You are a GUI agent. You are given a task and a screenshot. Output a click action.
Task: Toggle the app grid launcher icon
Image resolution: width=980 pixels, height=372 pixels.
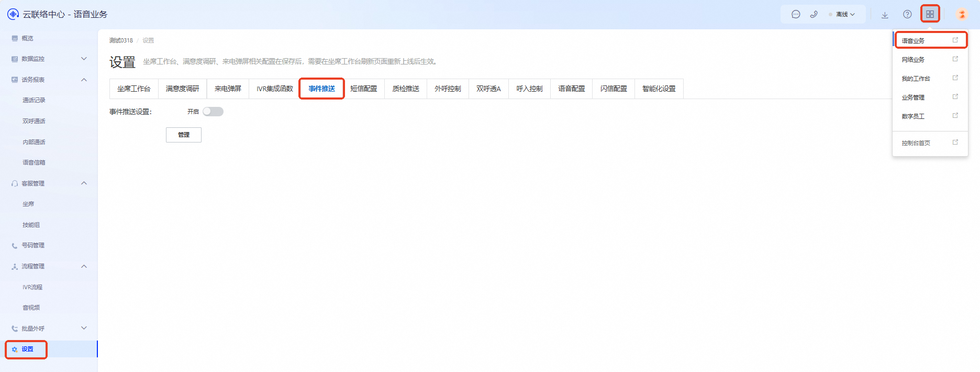pos(930,14)
